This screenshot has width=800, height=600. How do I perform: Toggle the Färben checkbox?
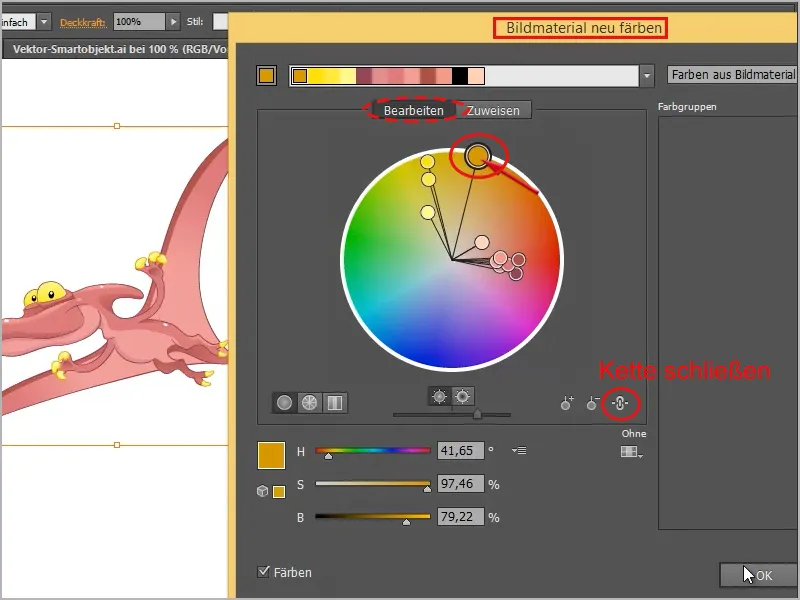[263, 571]
